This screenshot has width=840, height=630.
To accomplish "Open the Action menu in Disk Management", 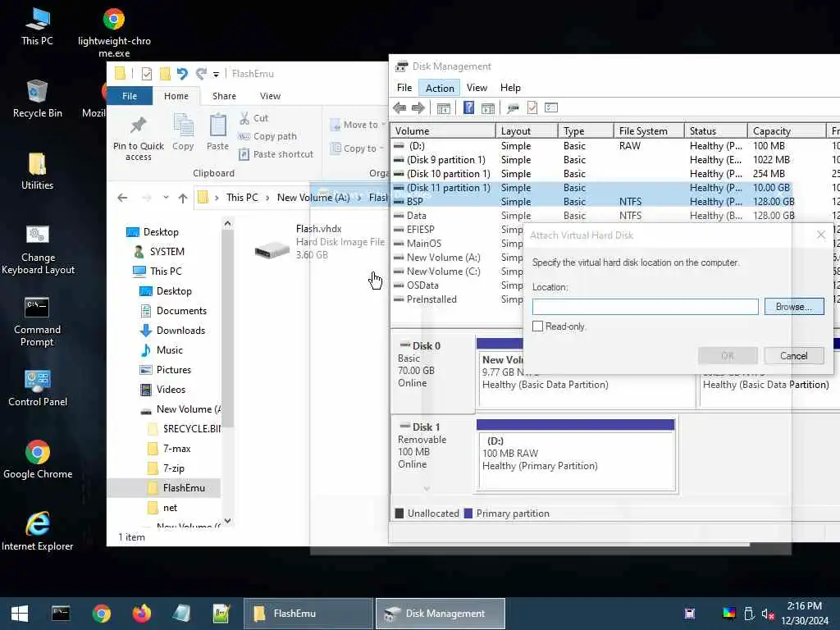I will pos(440,88).
